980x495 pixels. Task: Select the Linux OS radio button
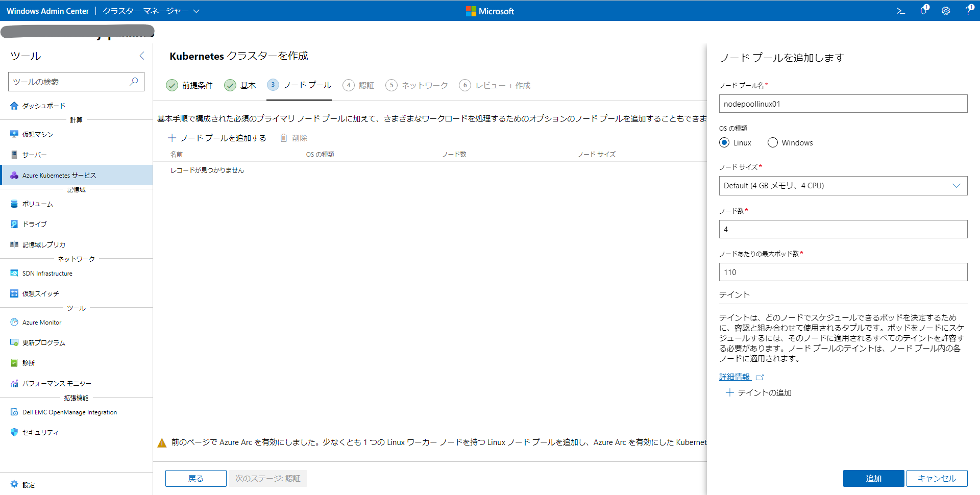[x=724, y=142]
